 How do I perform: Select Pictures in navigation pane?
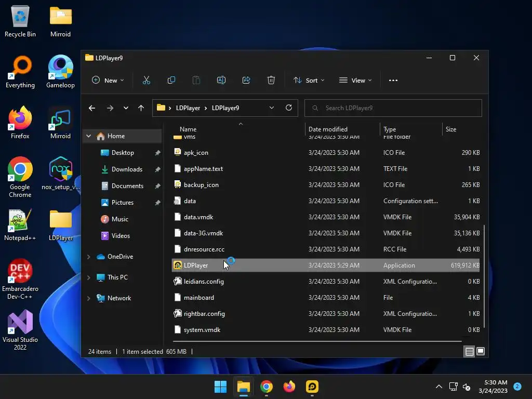tap(123, 203)
